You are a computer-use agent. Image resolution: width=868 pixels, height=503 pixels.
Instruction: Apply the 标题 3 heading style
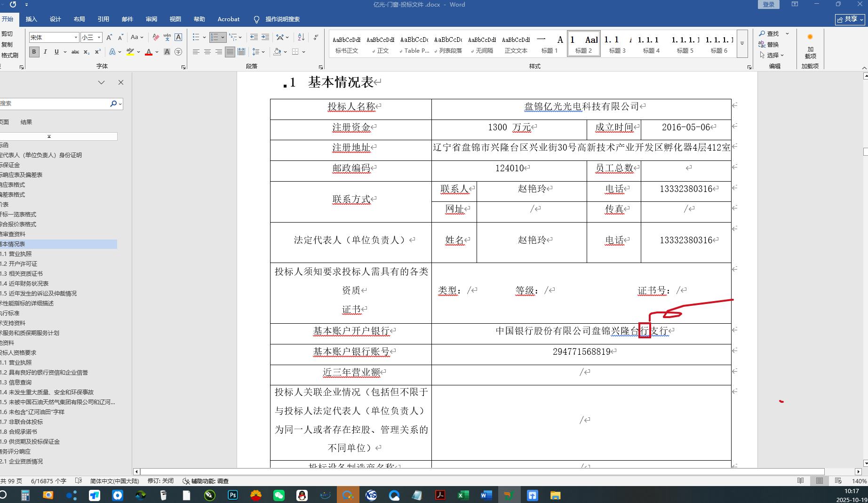coord(617,44)
